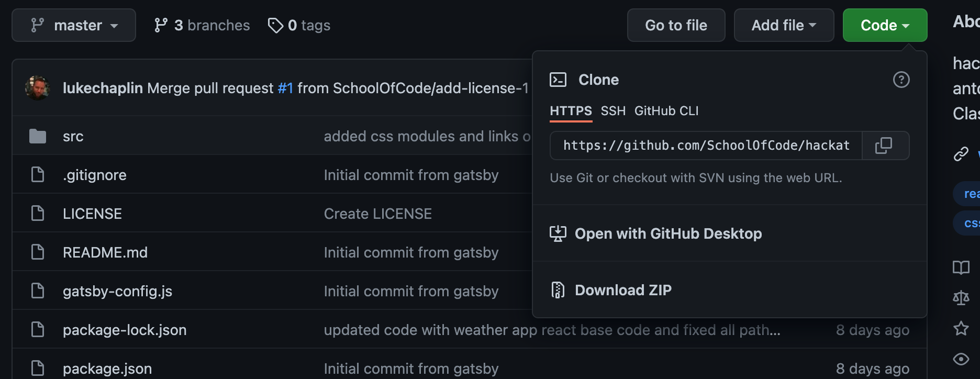980x379 pixels.
Task: View the 0 tags link
Action: [299, 25]
